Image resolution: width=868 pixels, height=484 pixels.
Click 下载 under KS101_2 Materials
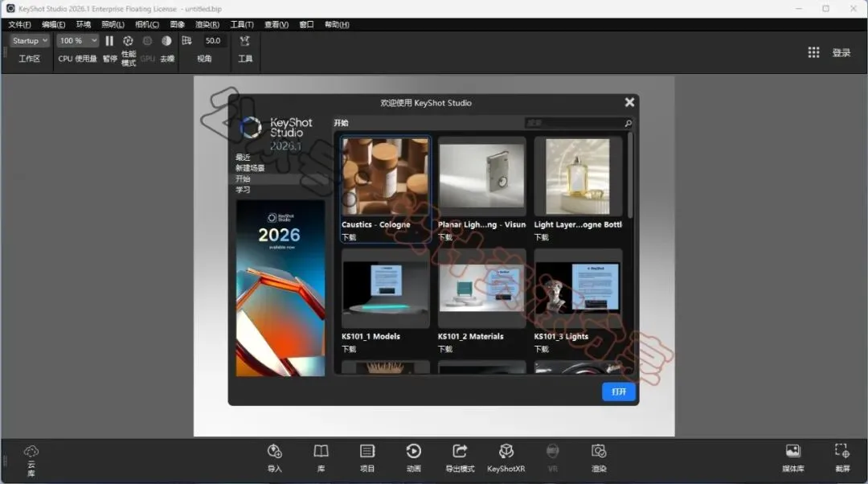click(x=445, y=349)
